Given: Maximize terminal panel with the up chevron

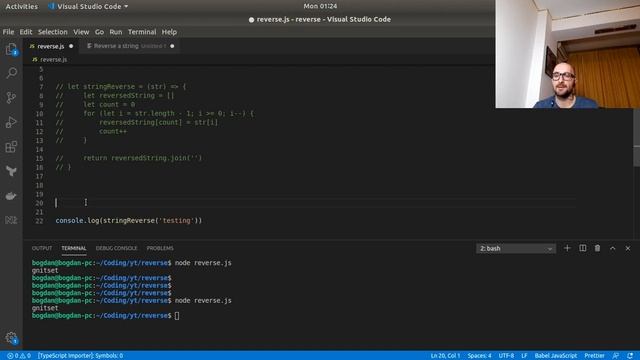Looking at the screenshot, I should tap(613, 248).
